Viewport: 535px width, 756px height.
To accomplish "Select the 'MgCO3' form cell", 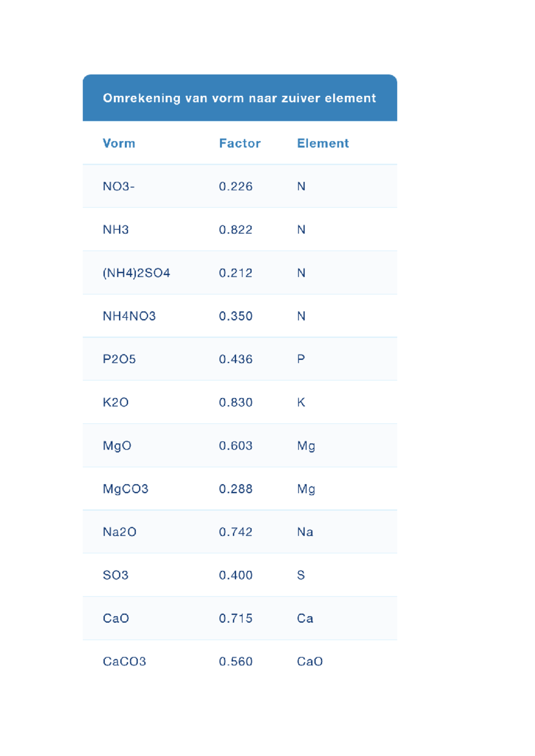I will [x=125, y=489].
